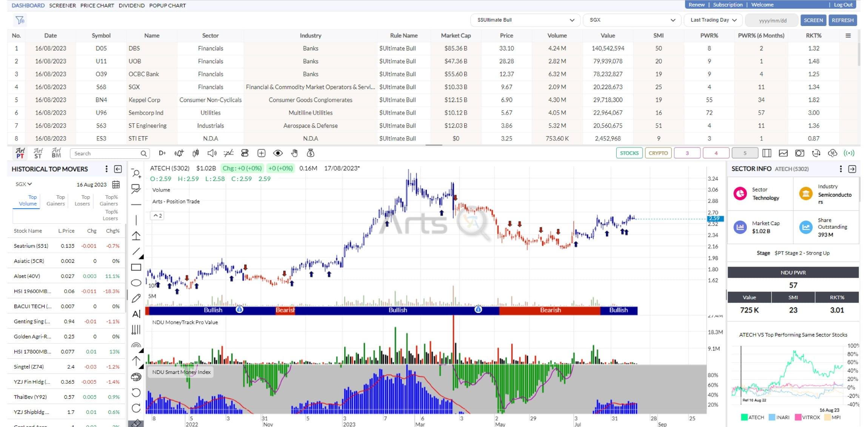
Task: Open the $SUltimate Bull rule dropdown
Action: 525,20
